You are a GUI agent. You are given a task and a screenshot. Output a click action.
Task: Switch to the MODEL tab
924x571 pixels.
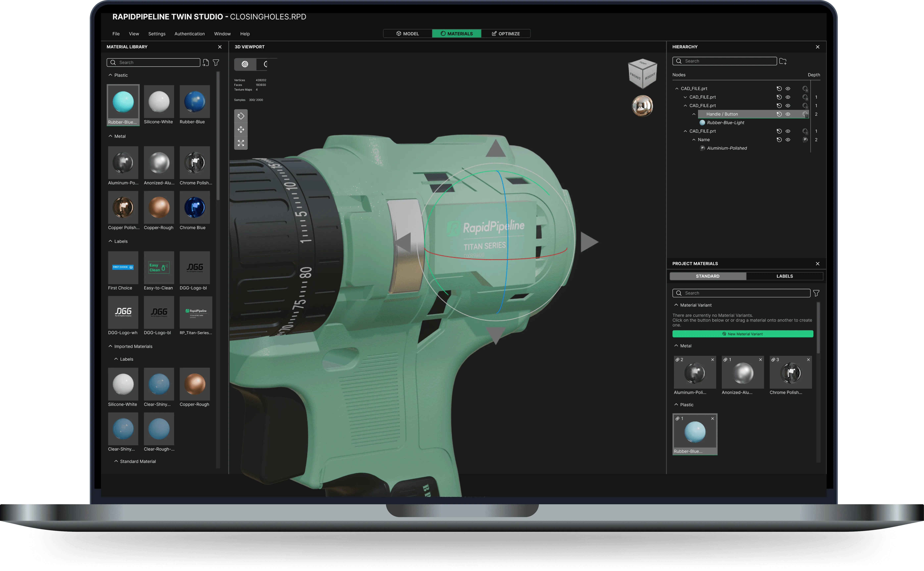pyautogui.click(x=408, y=34)
